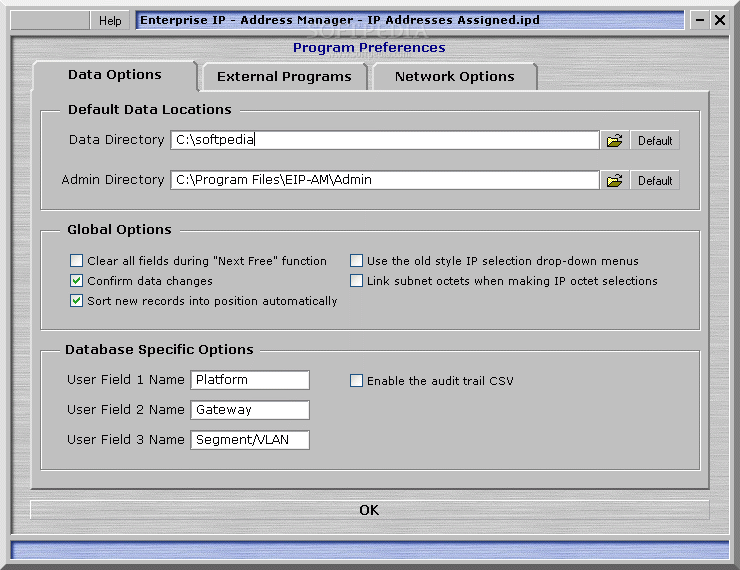Screen dimensions: 740x570
Task: Enable old style IP selection drop-down menus
Action: [356, 260]
